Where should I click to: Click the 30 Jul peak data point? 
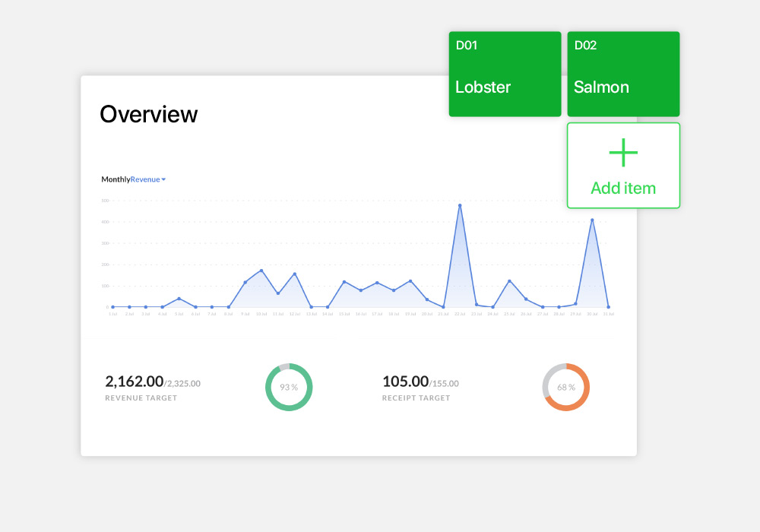(592, 220)
